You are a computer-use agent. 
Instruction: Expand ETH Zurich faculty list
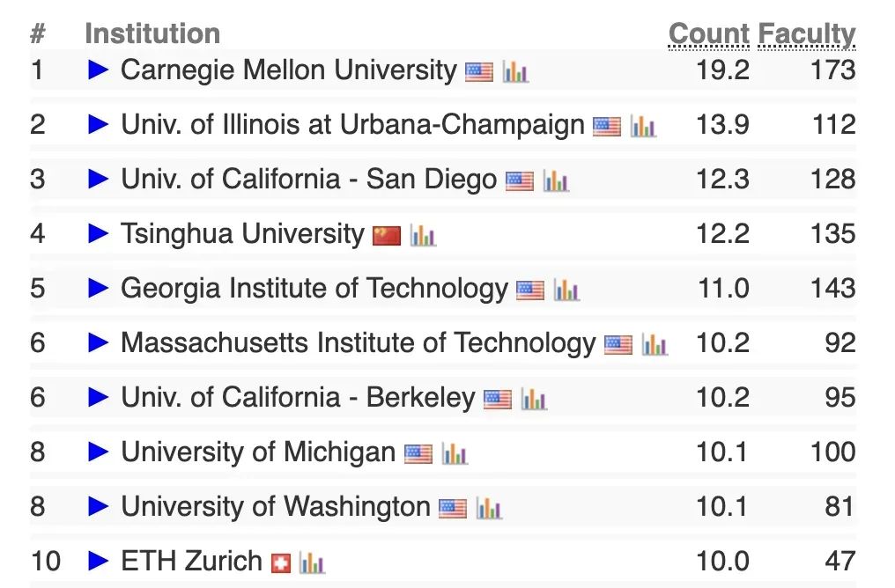coord(98,562)
